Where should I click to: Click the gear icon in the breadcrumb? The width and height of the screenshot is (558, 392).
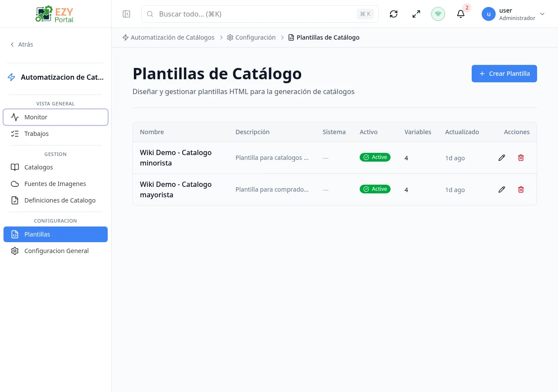click(230, 37)
